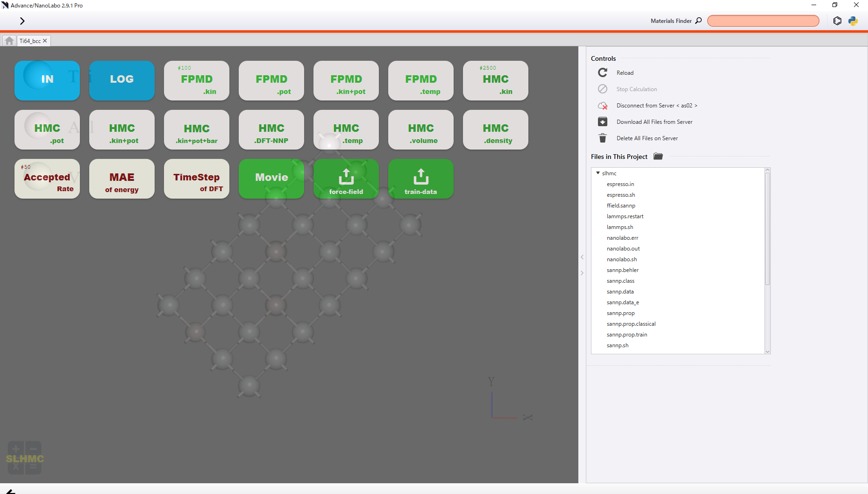Viewport: 868px width, 494px height.
Task: Click the Reload text label
Action: coord(625,73)
